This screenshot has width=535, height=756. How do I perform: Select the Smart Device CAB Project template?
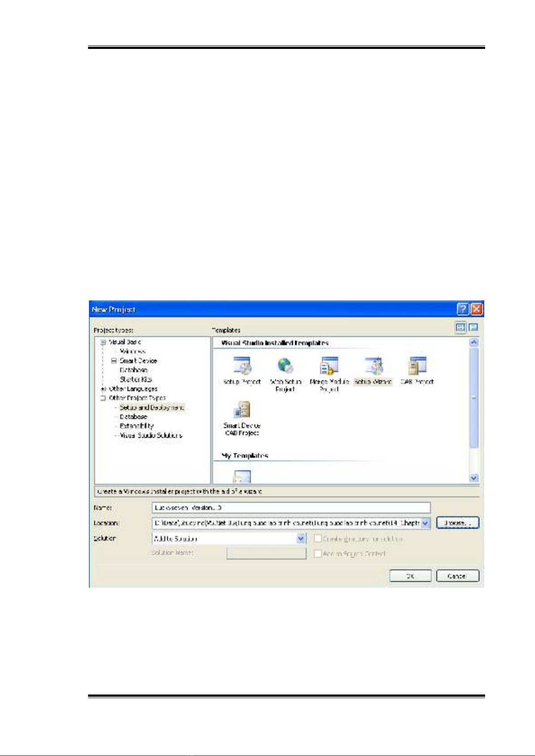coord(242,410)
